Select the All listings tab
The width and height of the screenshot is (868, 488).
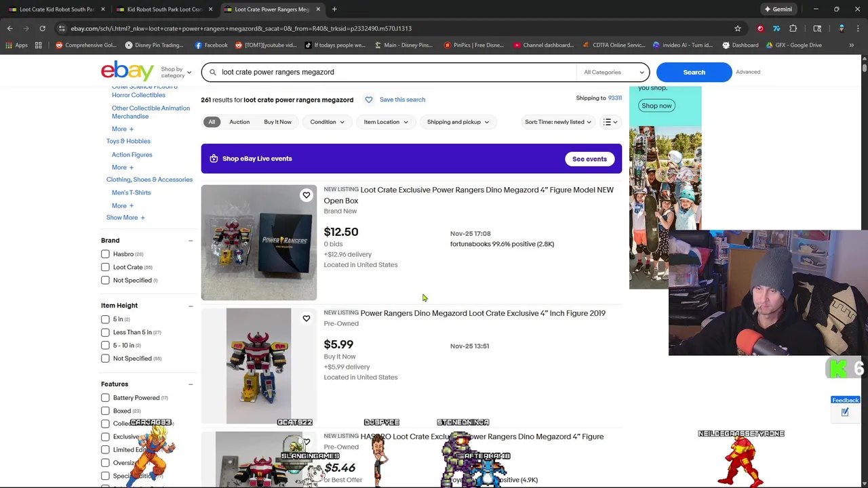click(x=212, y=122)
